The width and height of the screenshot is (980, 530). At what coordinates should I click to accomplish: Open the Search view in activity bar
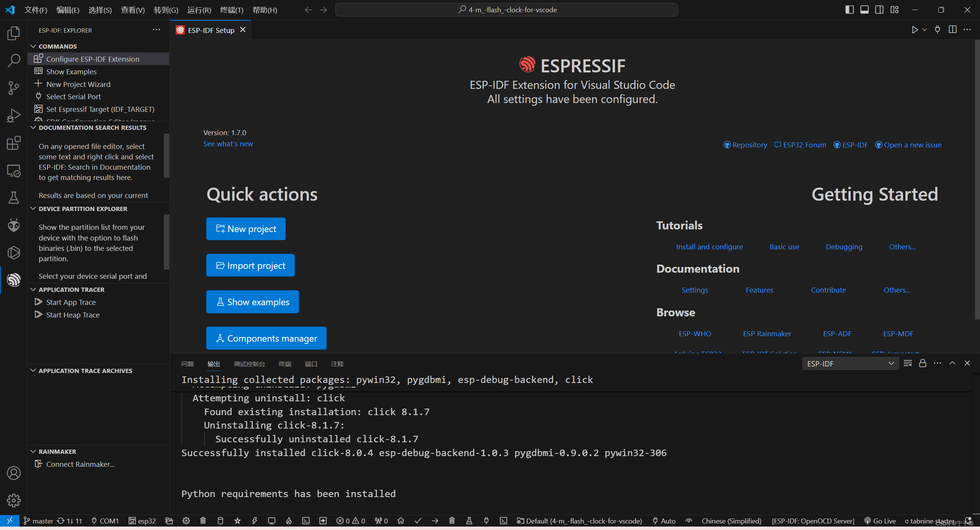tap(14, 61)
